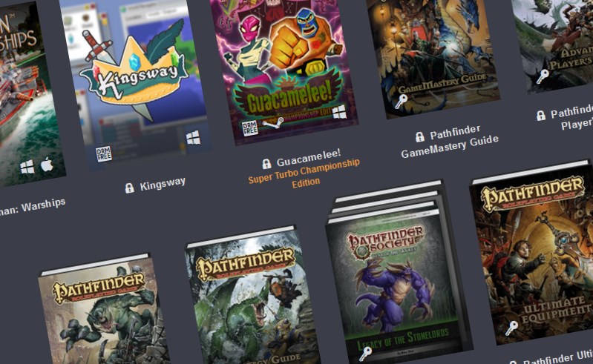Open the Pathfinder Ultimate Equipment book cover
Viewport: 593px width, 364px height.
click(533, 253)
